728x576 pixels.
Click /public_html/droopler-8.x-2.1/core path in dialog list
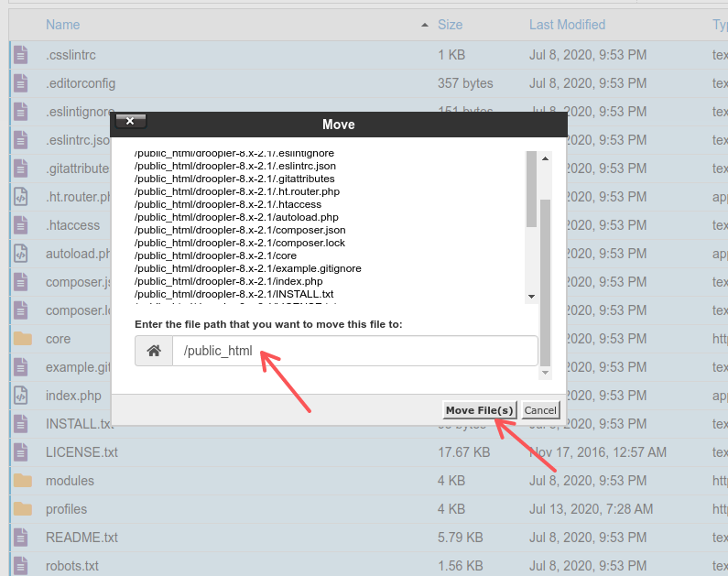(x=215, y=255)
